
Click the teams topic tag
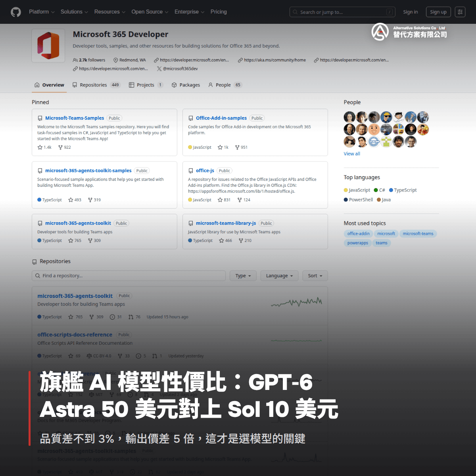click(382, 243)
